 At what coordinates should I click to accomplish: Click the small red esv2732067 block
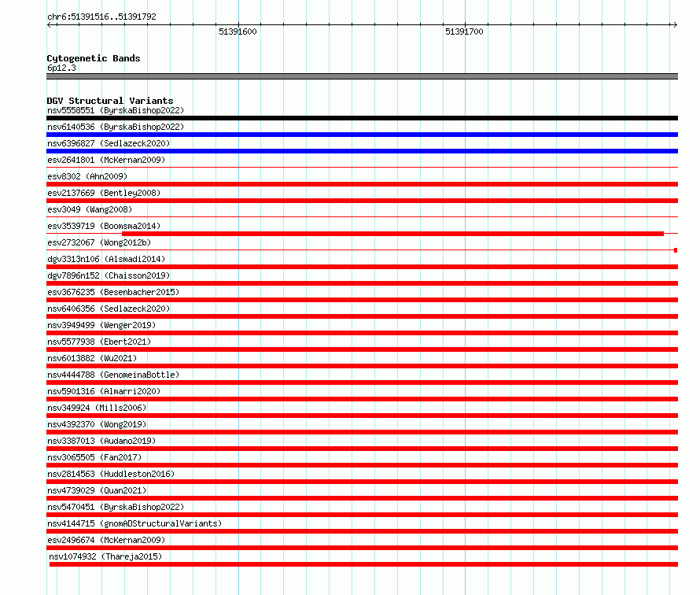[676, 250]
